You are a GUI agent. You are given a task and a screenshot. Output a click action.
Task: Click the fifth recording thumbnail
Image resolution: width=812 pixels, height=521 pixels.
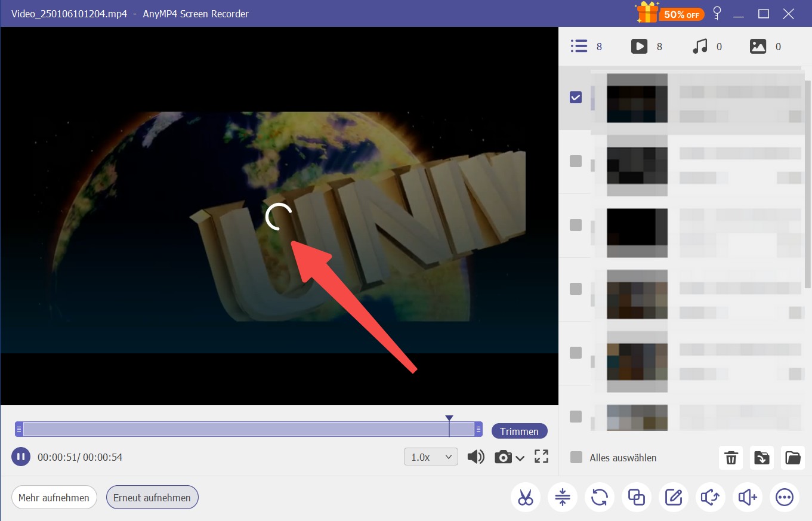point(637,362)
